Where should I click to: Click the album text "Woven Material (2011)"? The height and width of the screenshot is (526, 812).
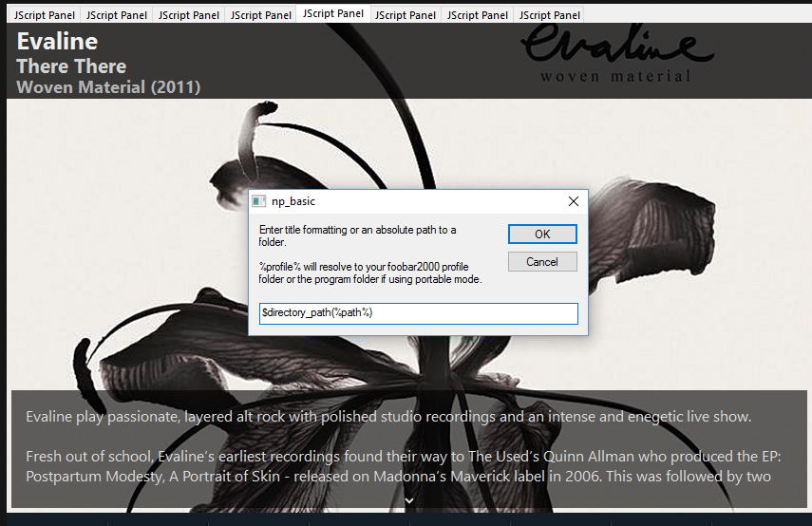tap(108, 87)
